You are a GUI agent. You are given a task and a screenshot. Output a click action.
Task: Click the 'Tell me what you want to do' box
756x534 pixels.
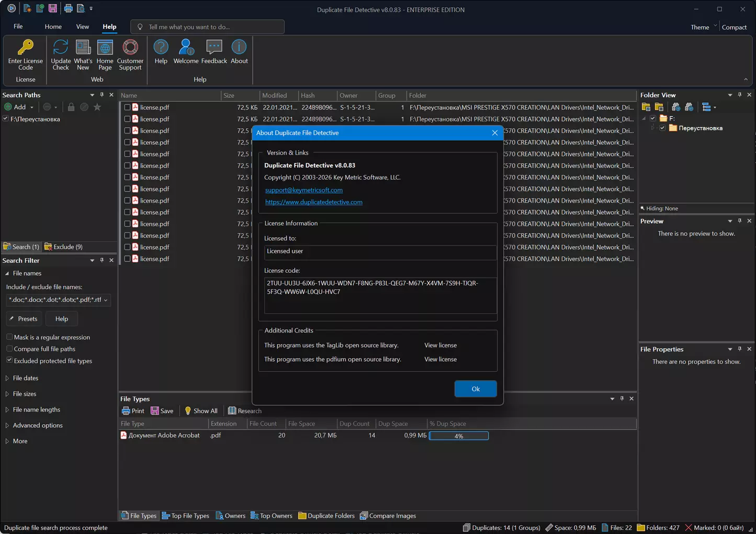click(208, 27)
